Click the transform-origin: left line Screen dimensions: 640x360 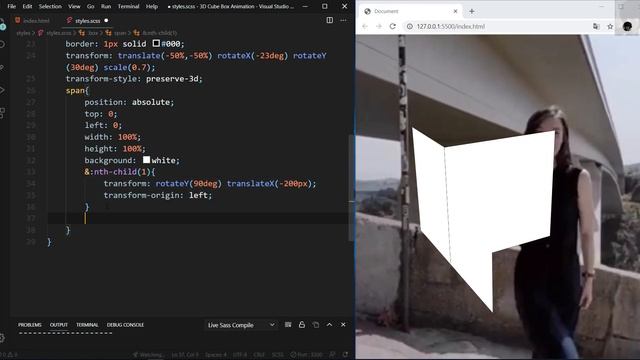[158, 195]
